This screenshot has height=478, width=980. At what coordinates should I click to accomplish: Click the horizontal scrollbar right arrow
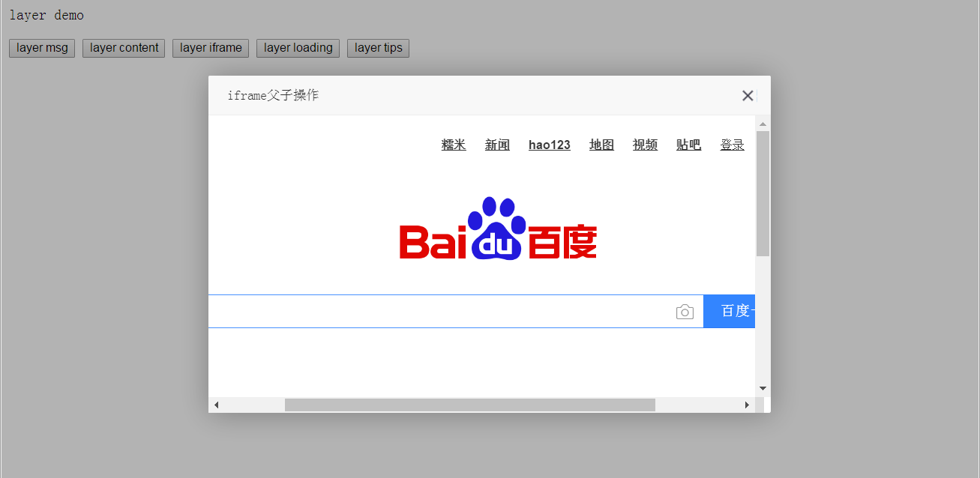point(747,405)
